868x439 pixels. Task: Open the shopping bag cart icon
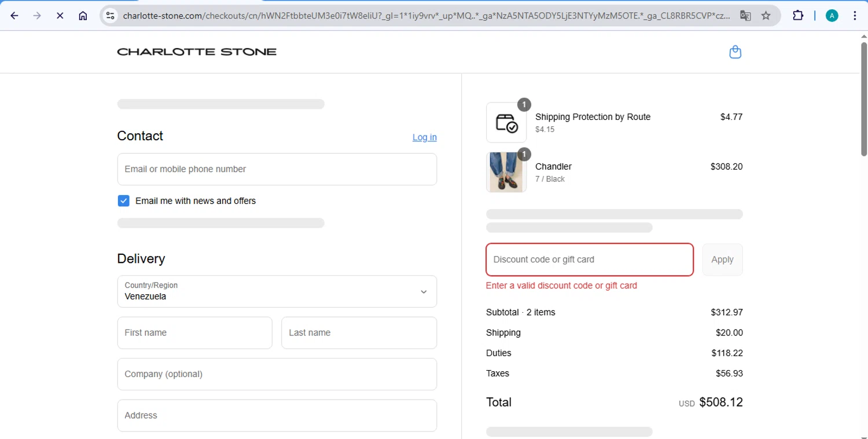point(735,52)
